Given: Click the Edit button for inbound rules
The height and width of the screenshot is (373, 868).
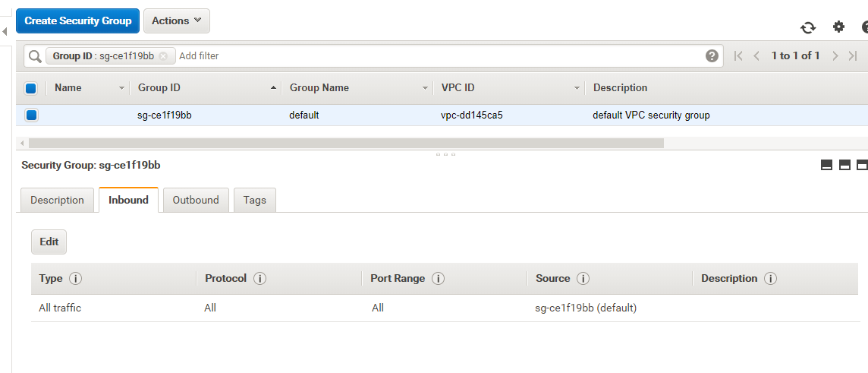Looking at the screenshot, I should 49,242.
